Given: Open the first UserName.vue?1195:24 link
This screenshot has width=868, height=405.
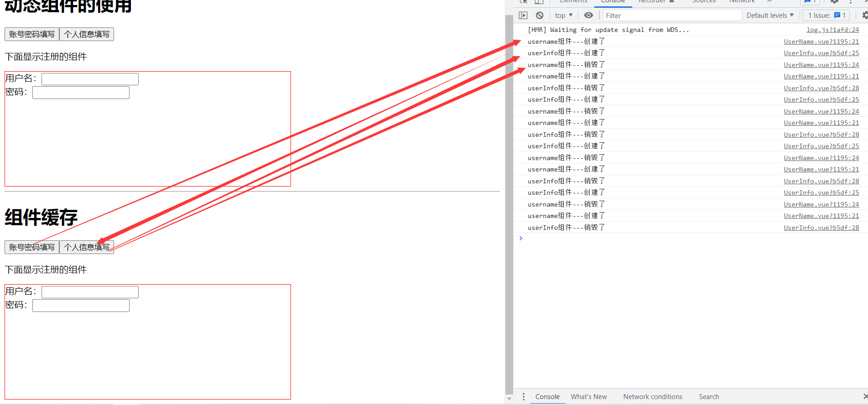Looking at the screenshot, I should click(821, 65).
